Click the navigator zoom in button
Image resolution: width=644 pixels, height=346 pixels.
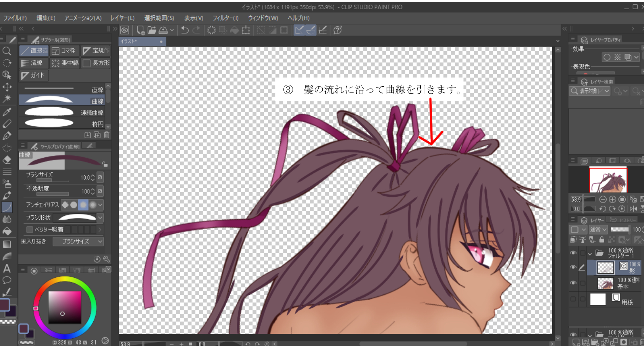[613, 199]
